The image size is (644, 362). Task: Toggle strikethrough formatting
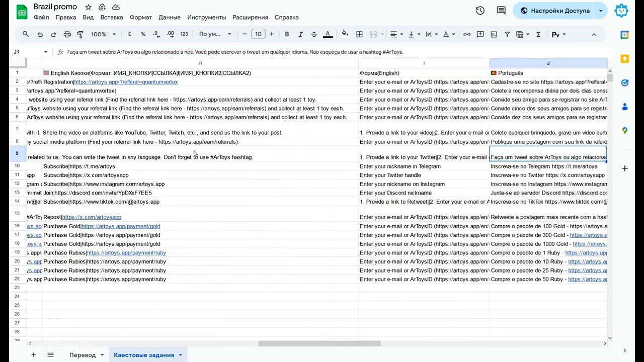point(314,34)
